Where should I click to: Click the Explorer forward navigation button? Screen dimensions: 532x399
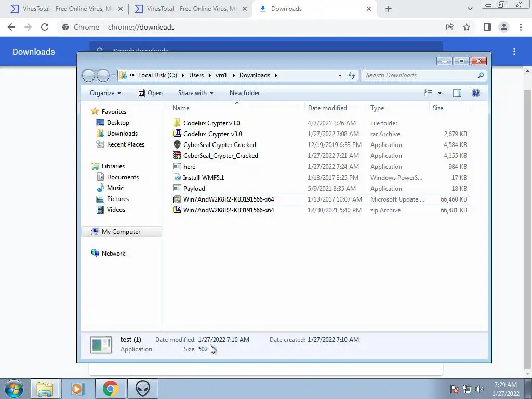pyautogui.click(x=103, y=75)
